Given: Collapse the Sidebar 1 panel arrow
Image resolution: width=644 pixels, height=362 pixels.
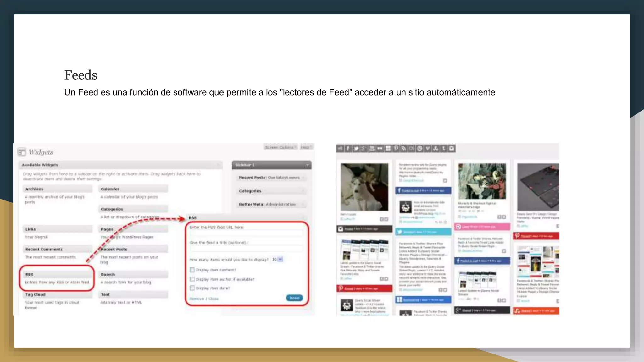Looking at the screenshot, I should tap(307, 165).
